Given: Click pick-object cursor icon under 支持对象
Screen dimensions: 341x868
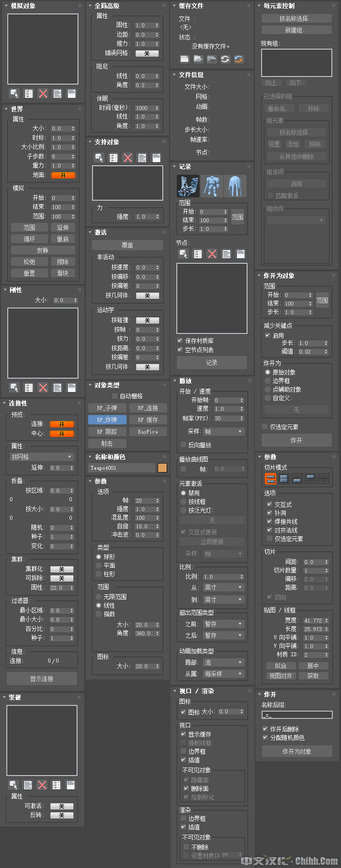Looking at the screenshot, I should tap(99, 158).
